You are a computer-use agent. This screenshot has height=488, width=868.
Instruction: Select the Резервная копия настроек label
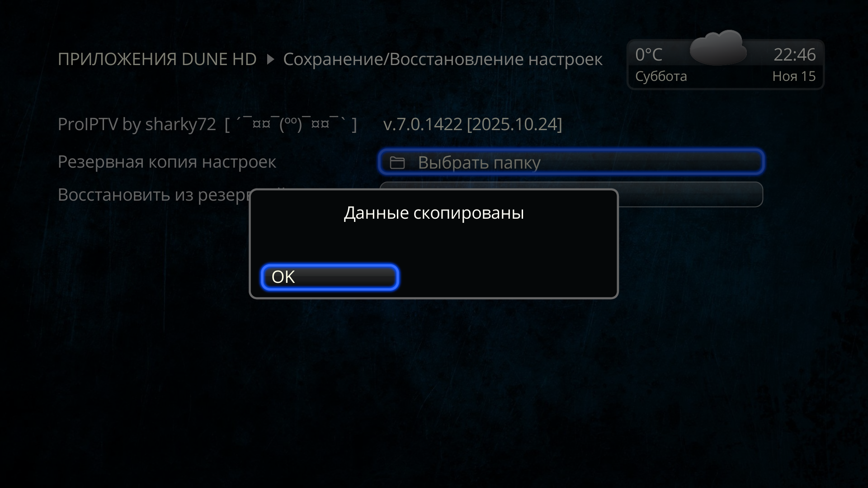pos(167,162)
